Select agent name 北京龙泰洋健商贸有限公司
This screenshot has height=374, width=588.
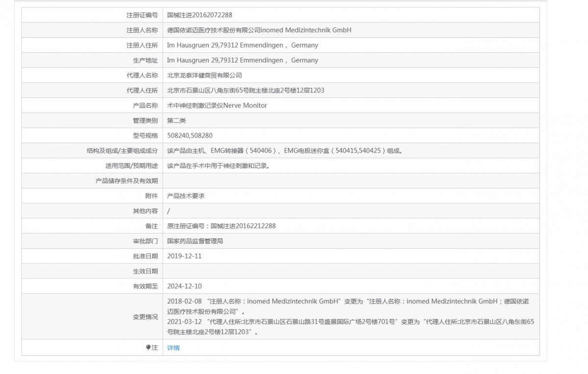click(x=204, y=75)
